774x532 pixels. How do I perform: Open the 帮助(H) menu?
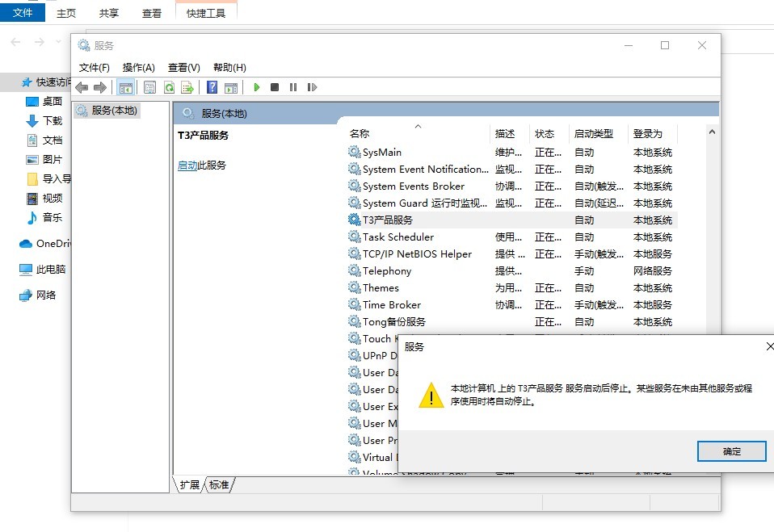coord(229,68)
